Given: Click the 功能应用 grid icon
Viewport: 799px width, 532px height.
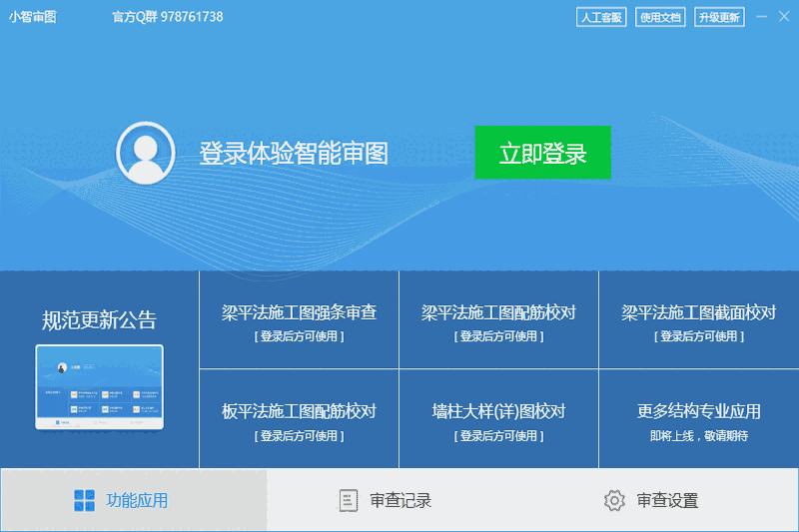Looking at the screenshot, I should tap(84, 500).
